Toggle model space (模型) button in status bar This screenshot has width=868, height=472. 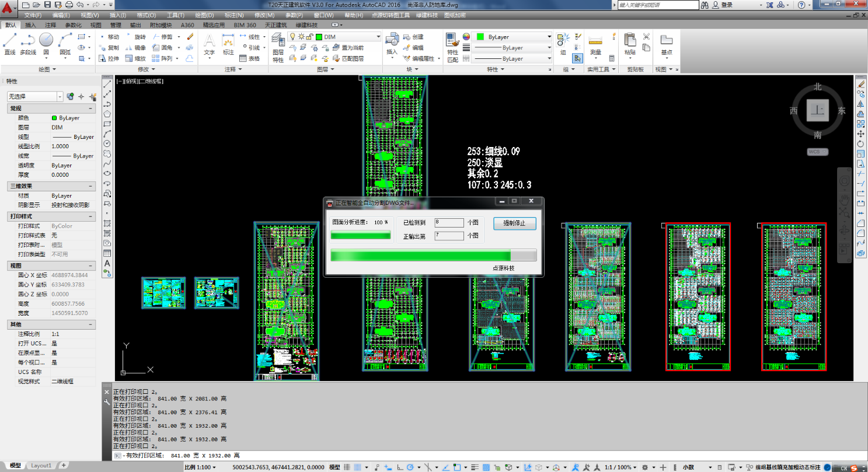[335, 467]
